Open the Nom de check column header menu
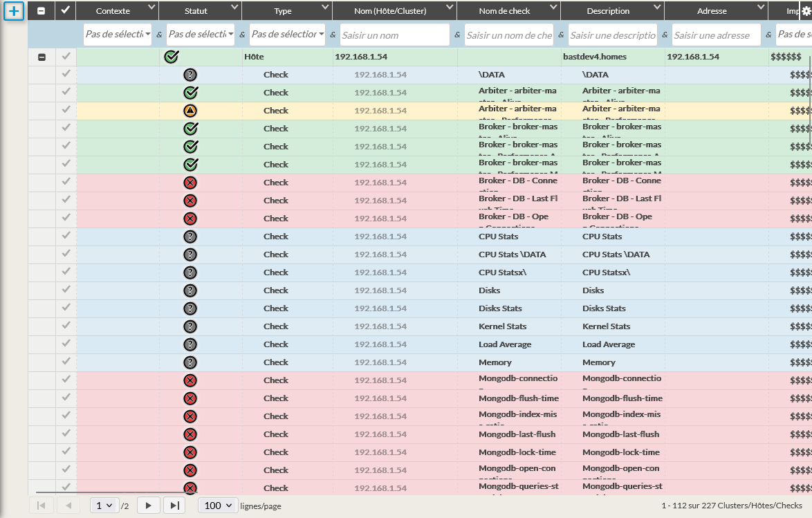This screenshot has width=812, height=518. coord(553,8)
